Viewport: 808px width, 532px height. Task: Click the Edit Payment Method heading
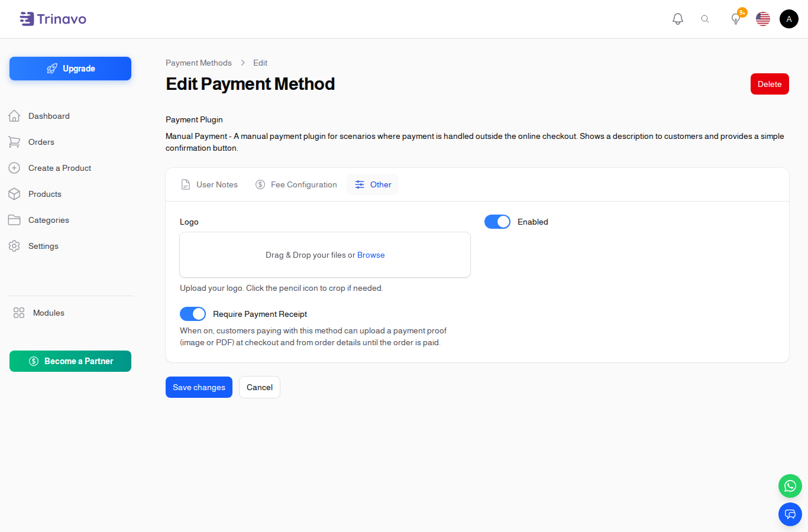tap(250, 84)
